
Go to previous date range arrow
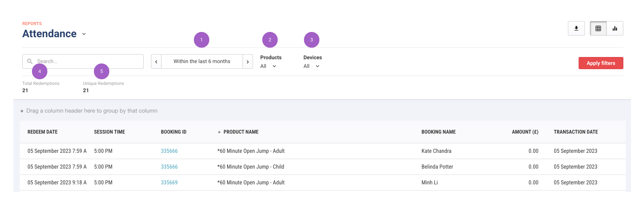[x=156, y=61]
